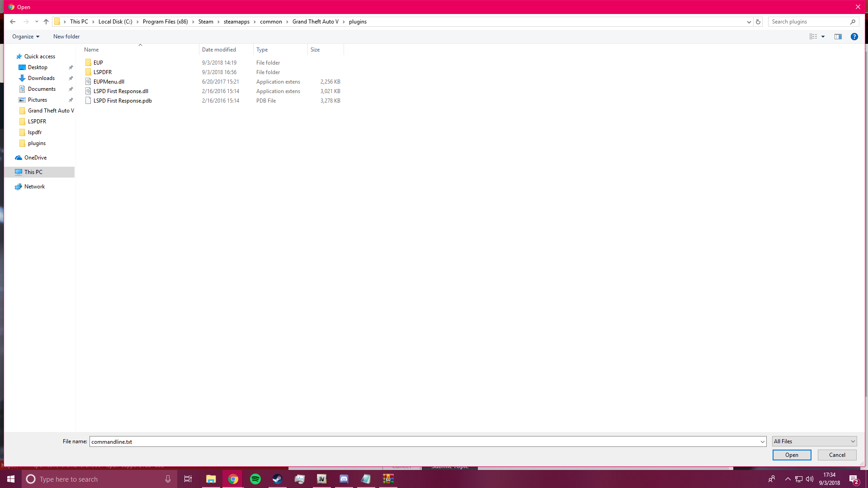Open the All Files type dropdown

click(814, 441)
